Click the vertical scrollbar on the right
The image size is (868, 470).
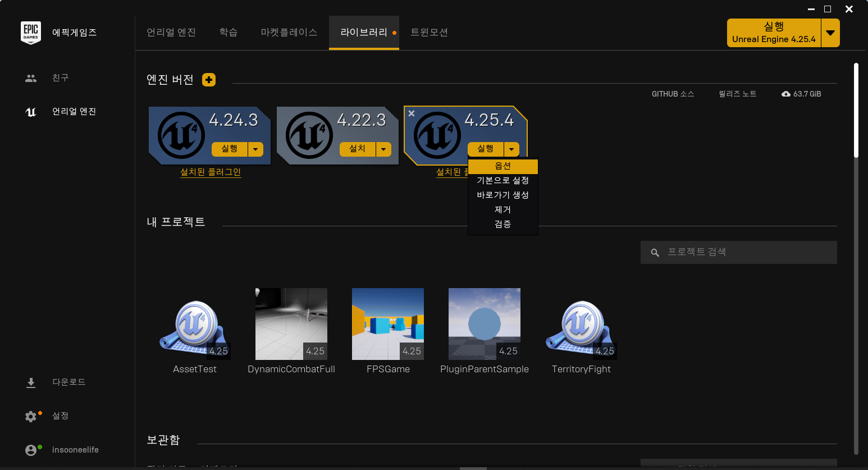[x=856, y=111]
